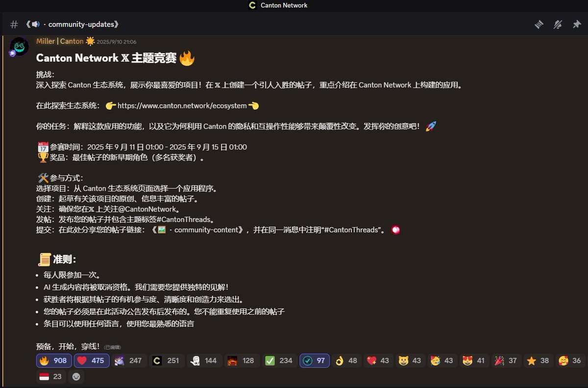This screenshot has width=588, height=388.
Task: Toggle the reaction showing 247
Action: pos(129,361)
